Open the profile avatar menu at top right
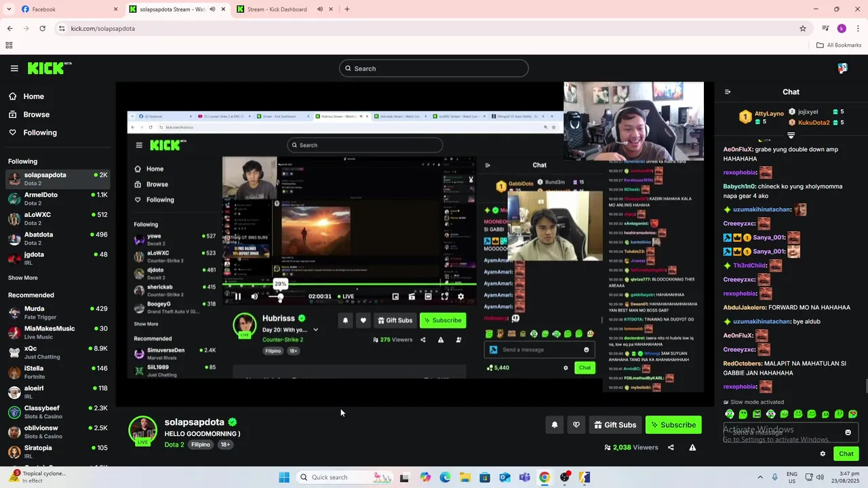868x488 pixels. (842, 68)
